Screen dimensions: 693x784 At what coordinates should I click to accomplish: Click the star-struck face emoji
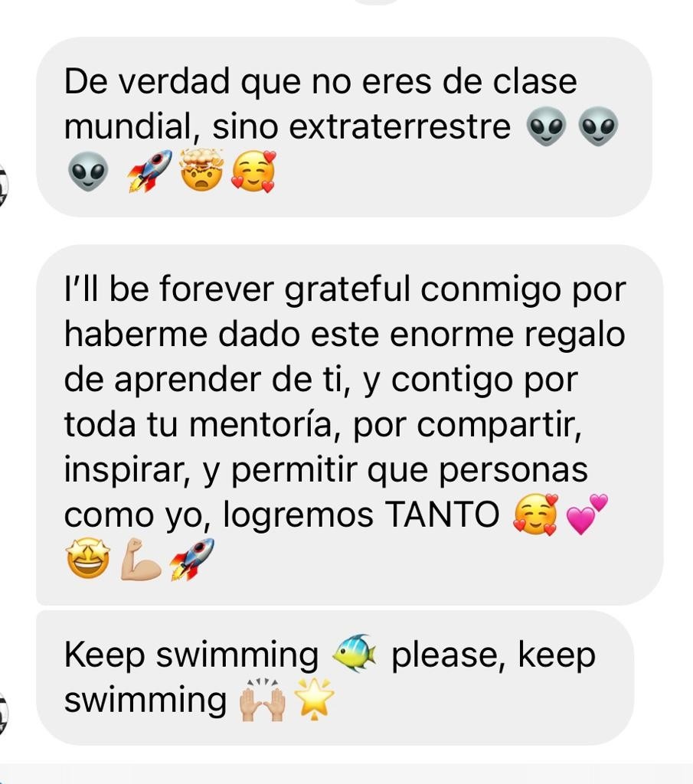[x=88, y=559]
